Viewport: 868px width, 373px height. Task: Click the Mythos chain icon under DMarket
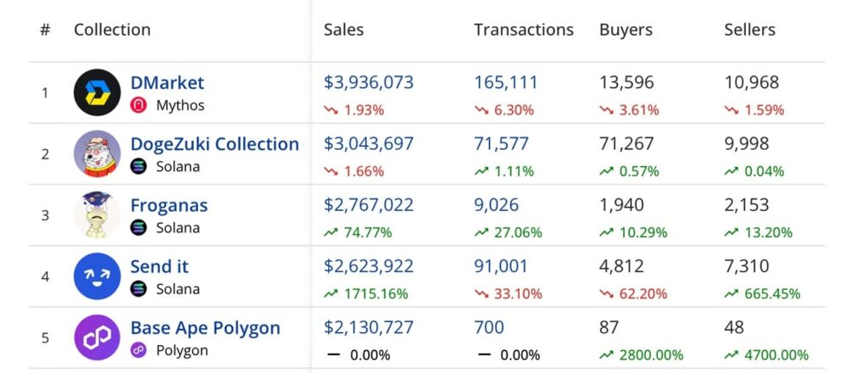point(139,106)
